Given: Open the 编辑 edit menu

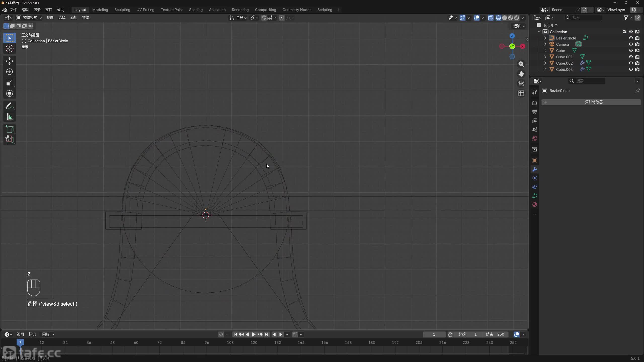Looking at the screenshot, I should tap(25, 10).
